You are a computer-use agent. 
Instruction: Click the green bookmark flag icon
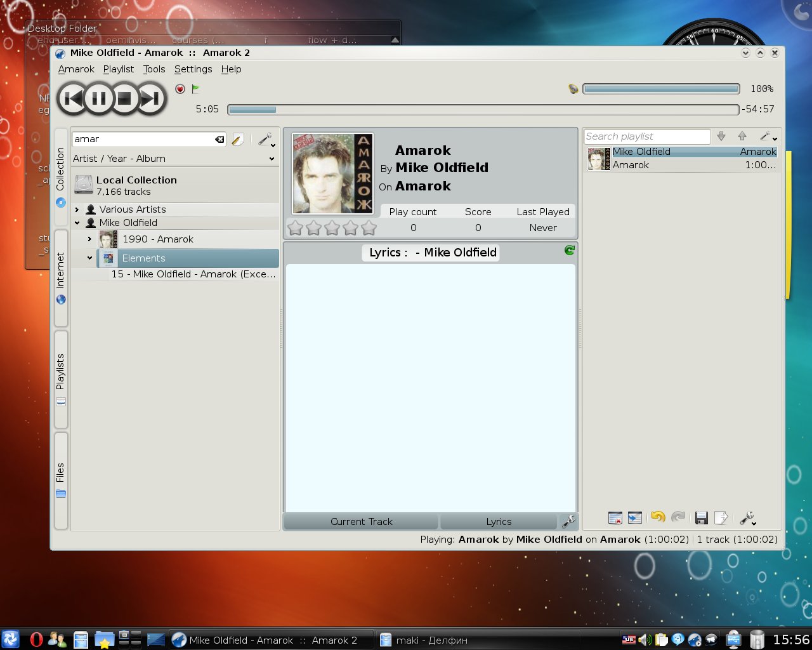tap(196, 89)
